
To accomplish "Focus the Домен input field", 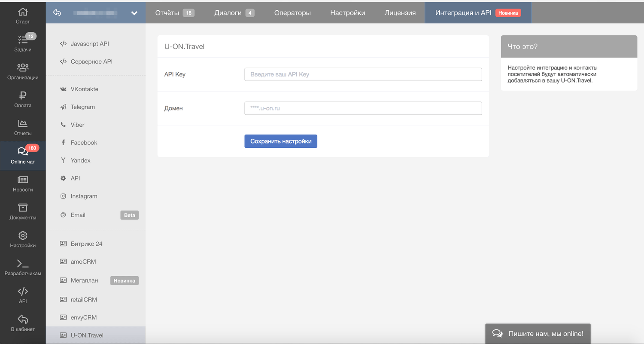I will (363, 108).
